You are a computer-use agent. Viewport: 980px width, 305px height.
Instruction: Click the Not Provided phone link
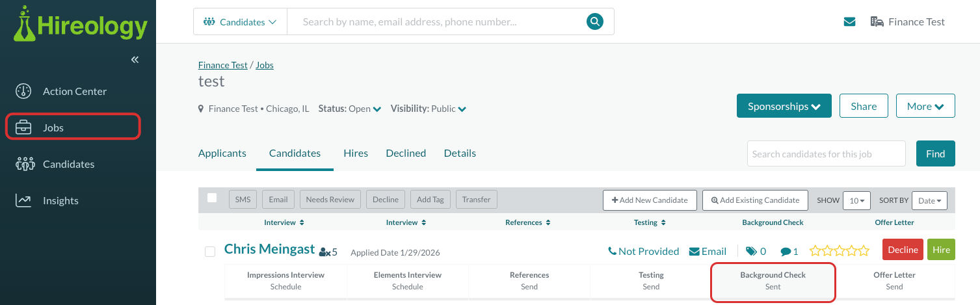(643, 251)
